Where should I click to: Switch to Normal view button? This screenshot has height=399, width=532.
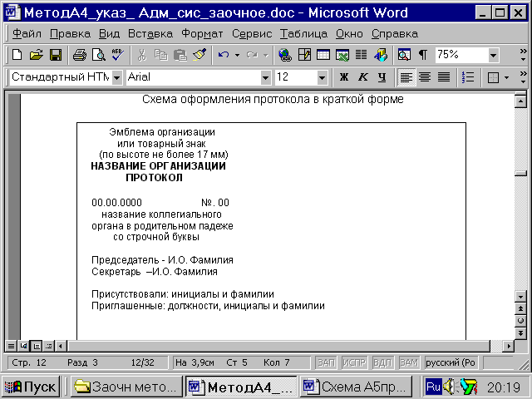tap(11, 346)
